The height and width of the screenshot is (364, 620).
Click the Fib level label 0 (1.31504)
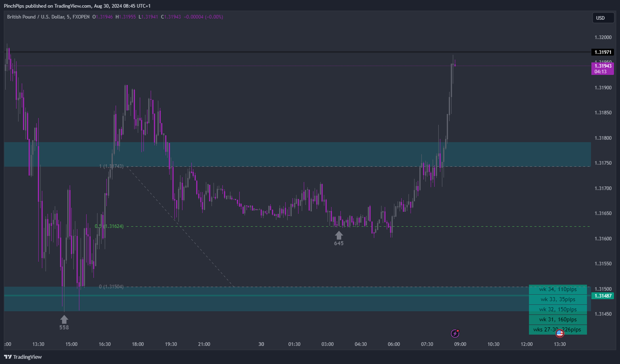[111, 287]
